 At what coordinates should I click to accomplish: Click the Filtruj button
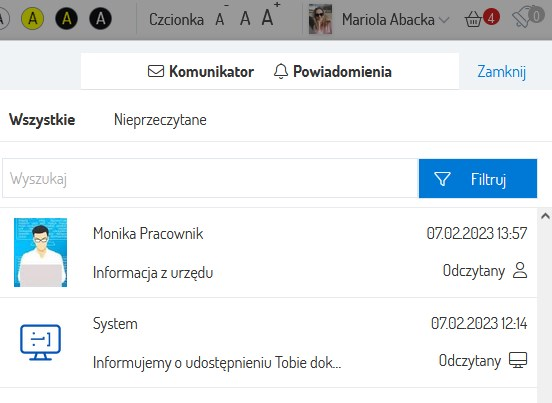pyautogui.click(x=478, y=178)
